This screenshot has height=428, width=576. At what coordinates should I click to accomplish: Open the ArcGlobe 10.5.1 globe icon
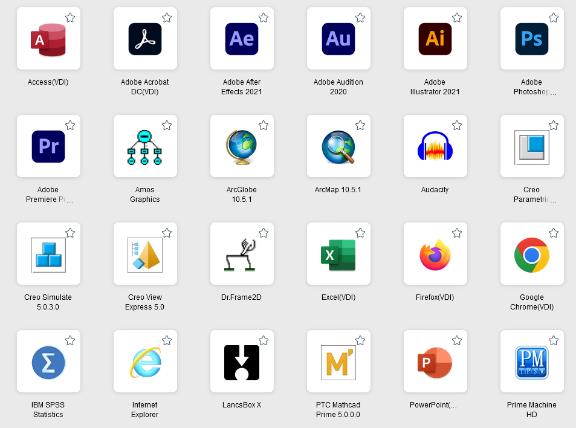coord(241,147)
